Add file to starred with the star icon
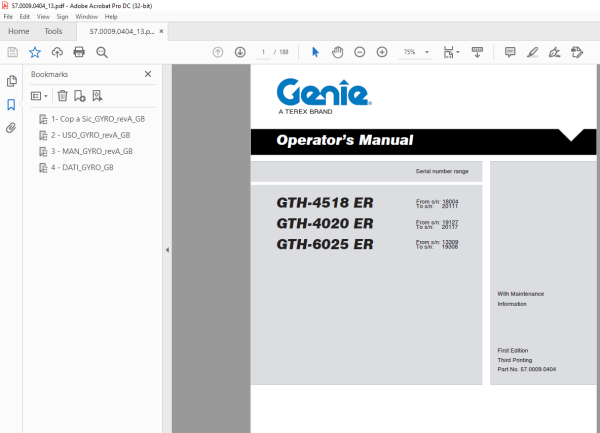Image resolution: width=600 pixels, height=433 pixels. 35,52
